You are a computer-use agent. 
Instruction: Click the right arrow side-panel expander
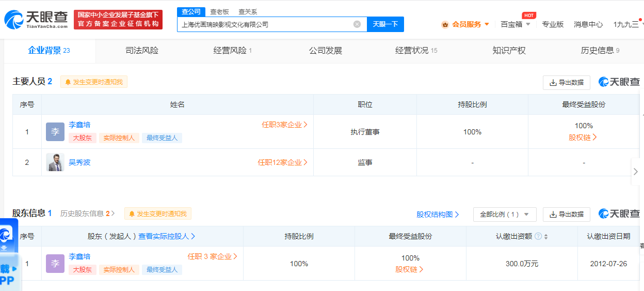(x=636, y=172)
